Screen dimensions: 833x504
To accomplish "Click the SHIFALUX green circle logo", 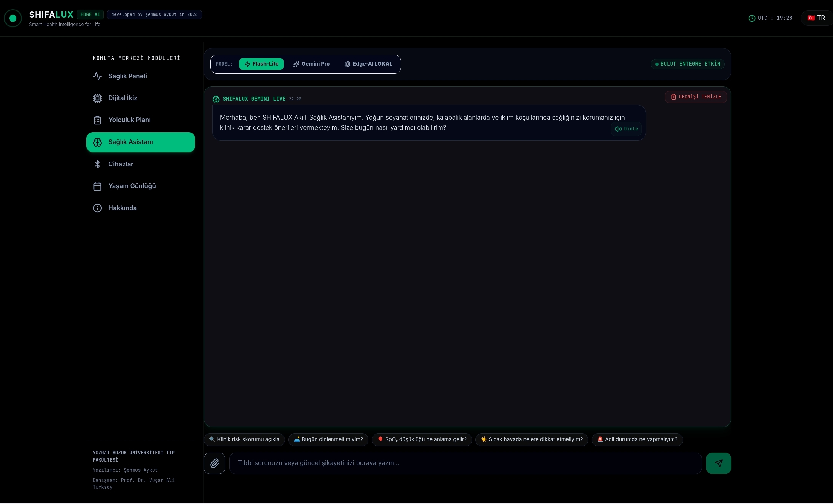I will [13, 18].
